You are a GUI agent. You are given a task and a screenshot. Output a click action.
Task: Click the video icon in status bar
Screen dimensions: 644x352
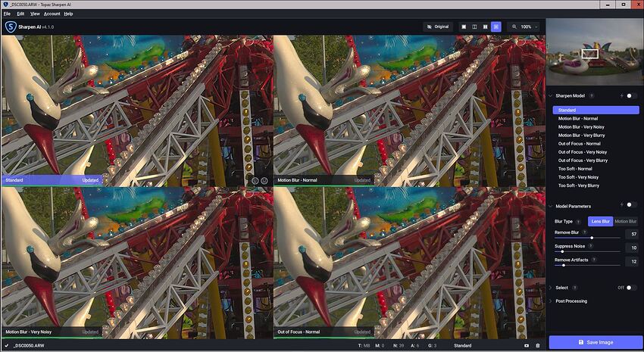point(527,346)
